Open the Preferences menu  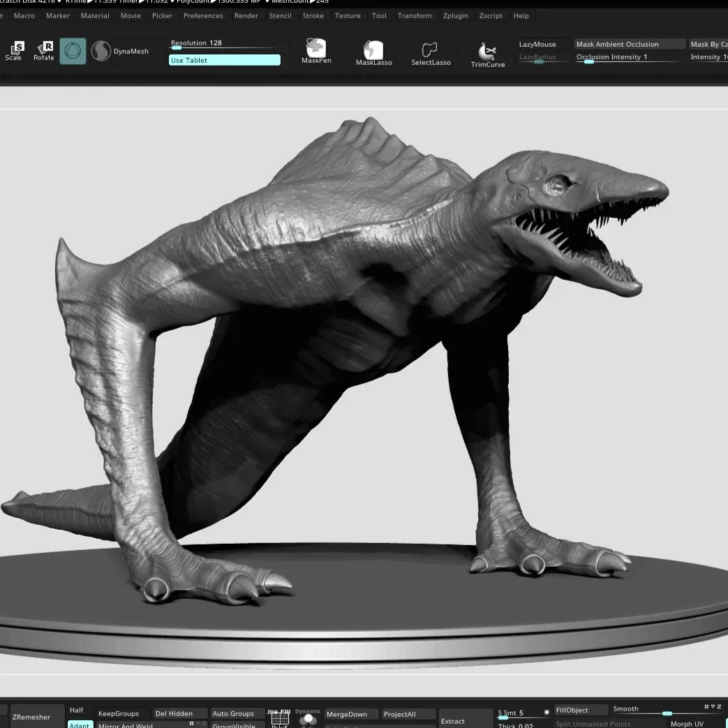(x=203, y=15)
